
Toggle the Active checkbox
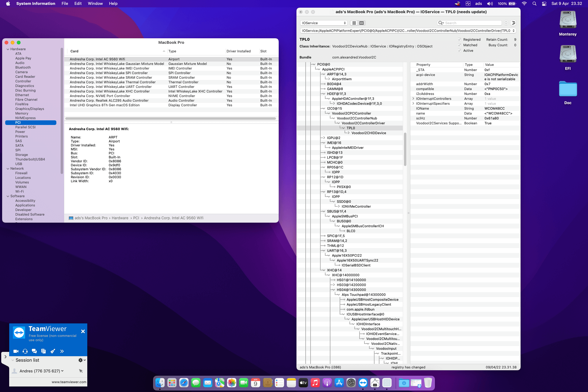pyautogui.click(x=459, y=51)
